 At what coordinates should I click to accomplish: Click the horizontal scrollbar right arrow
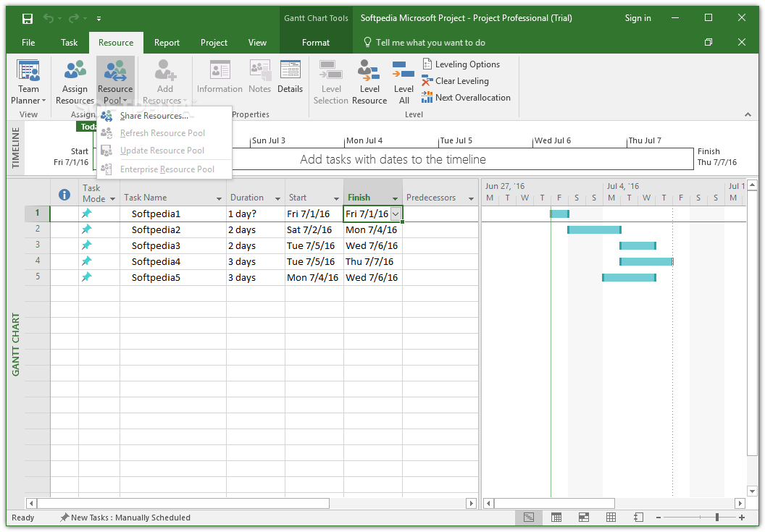pos(472,502)
